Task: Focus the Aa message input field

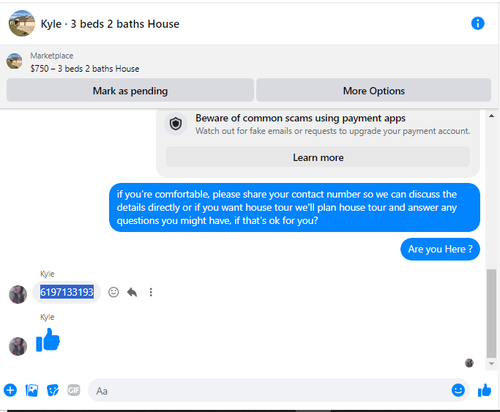Action: [x=269, y=390]
